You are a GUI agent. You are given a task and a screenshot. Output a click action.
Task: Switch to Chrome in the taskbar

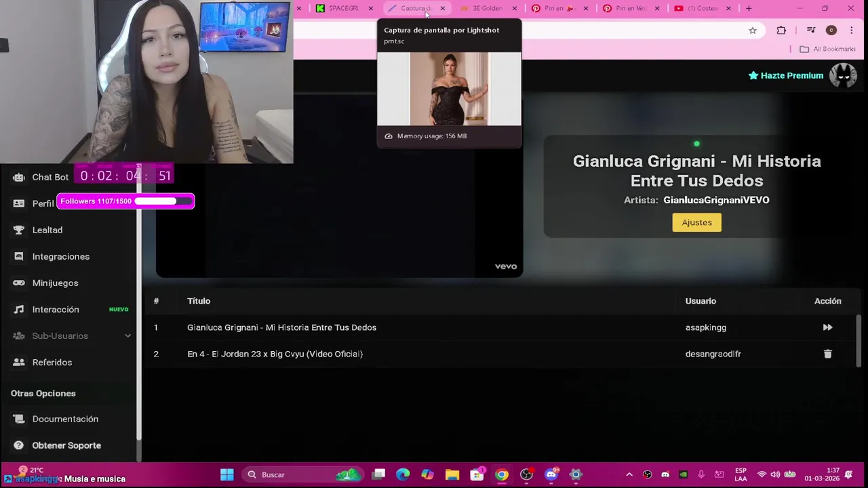coord(502,474)
